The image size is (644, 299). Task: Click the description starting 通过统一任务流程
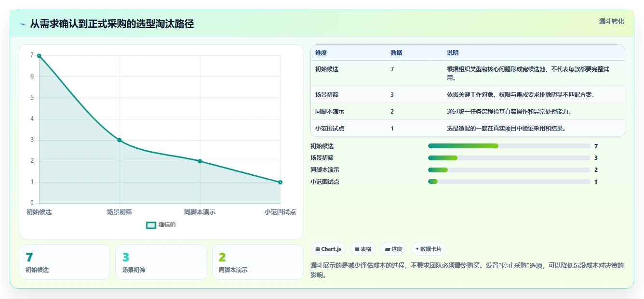point(509,112)
